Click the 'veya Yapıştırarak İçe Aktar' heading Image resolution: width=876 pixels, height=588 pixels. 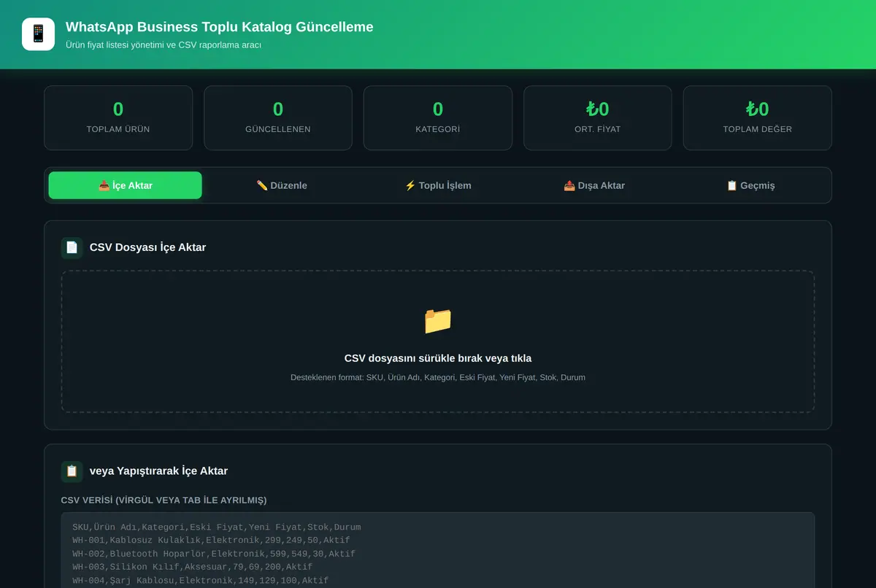point(158,471)
